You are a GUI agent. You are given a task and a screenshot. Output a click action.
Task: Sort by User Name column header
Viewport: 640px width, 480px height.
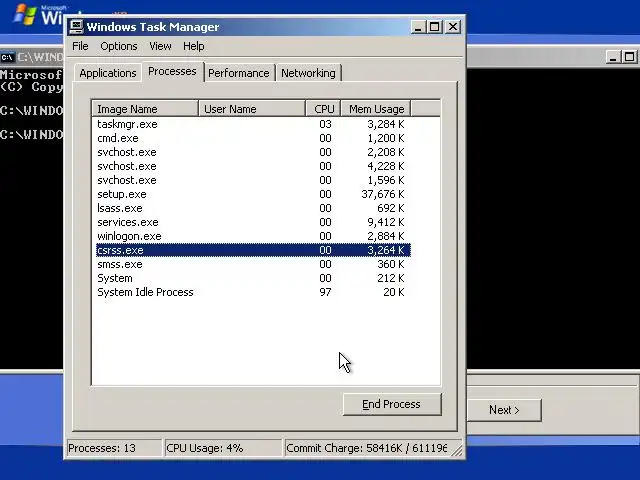click(251, 109)
